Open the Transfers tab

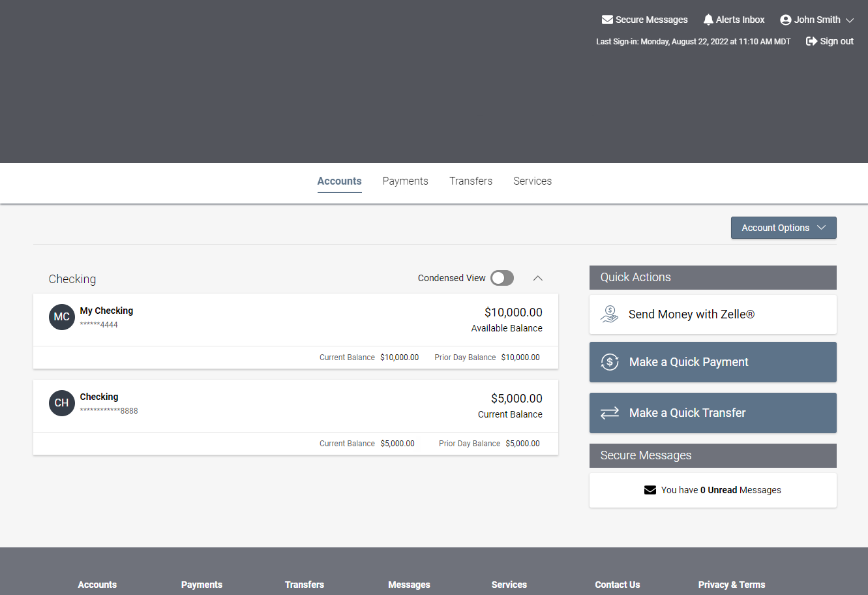point(471,181)
